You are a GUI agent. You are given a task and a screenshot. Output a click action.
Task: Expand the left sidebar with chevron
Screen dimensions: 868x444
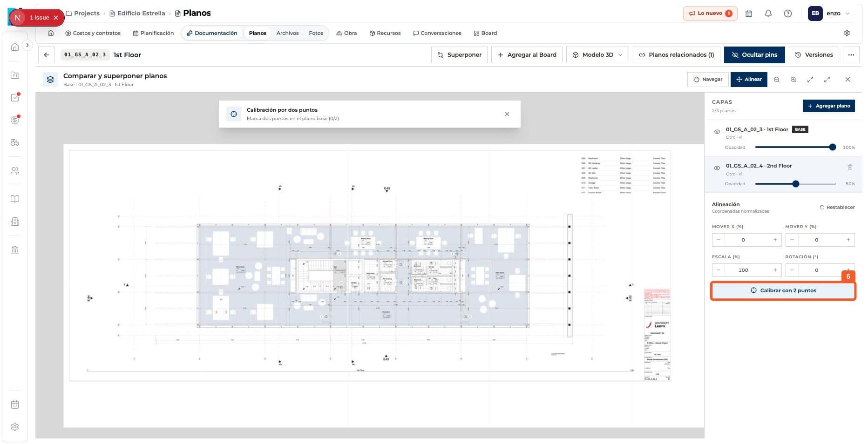27,45
